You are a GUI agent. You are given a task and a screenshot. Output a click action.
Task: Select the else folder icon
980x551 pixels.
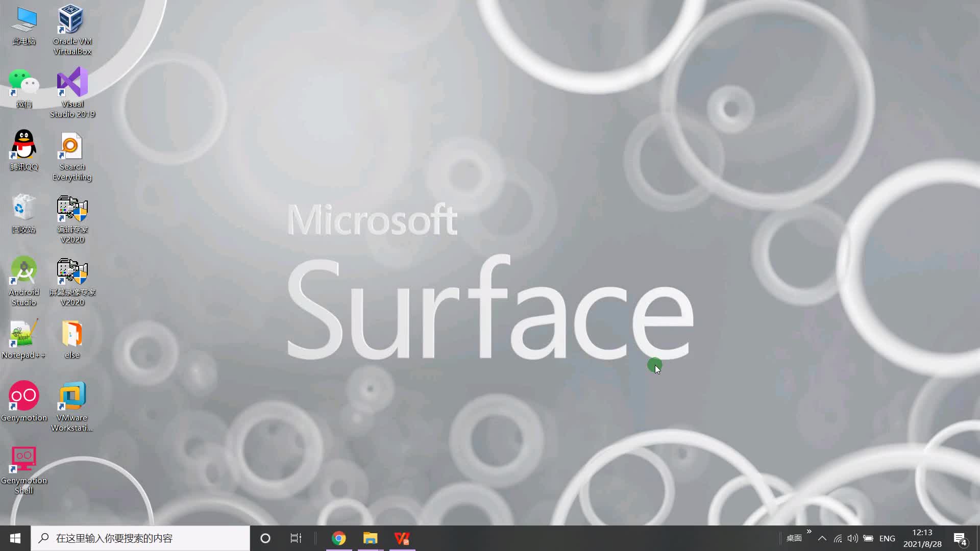72,339
